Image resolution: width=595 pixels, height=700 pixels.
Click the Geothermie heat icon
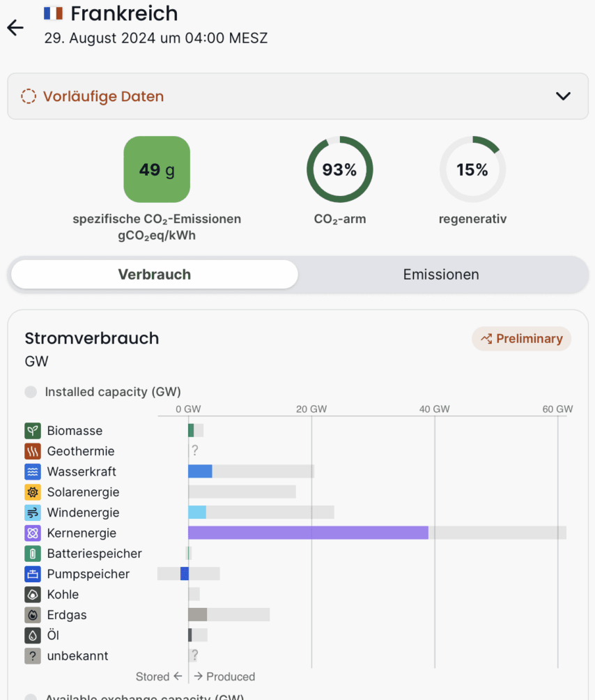(33, 451)
